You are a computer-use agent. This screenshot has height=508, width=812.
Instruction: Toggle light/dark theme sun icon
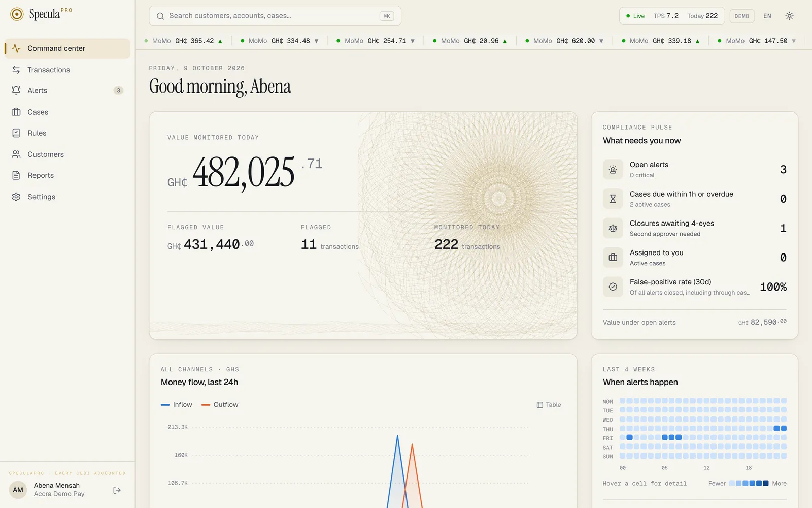click(789, 16)
